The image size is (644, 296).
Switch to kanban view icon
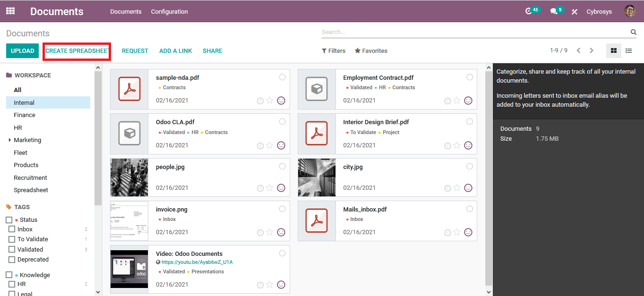[614, 51]
